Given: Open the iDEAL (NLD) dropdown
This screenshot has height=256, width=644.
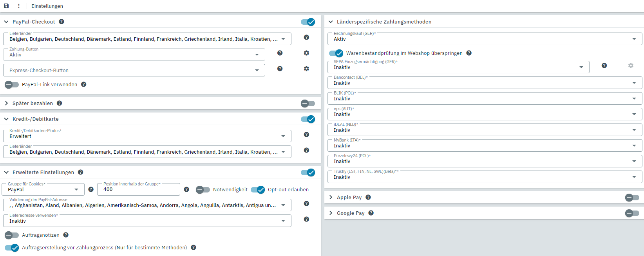Looking at the screenshot, I should click(x=485, y=130).
